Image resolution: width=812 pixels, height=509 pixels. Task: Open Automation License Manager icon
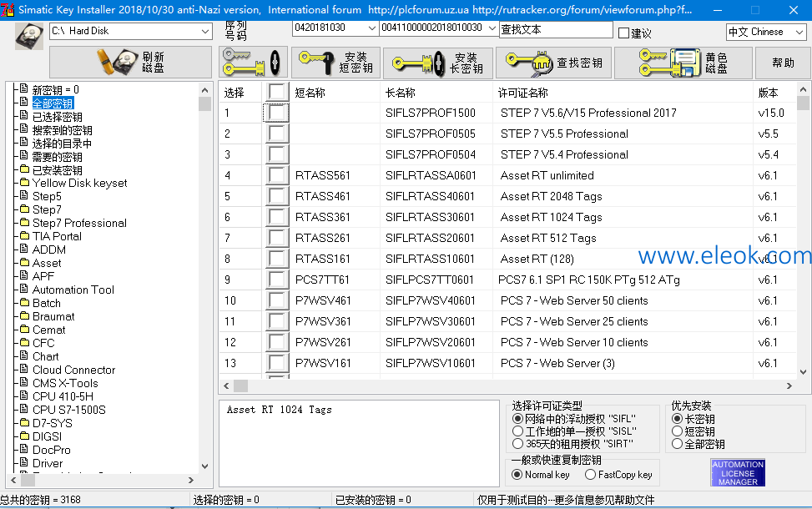738,473
